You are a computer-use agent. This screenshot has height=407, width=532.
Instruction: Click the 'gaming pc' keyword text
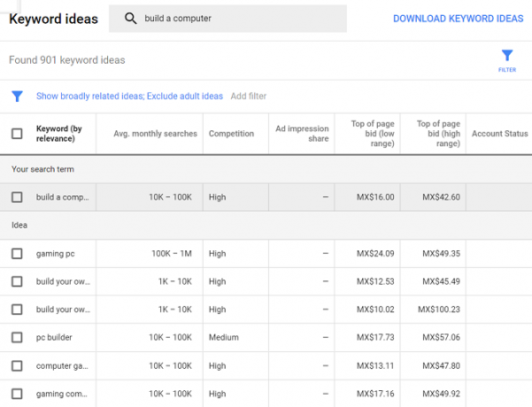point(55,254)
